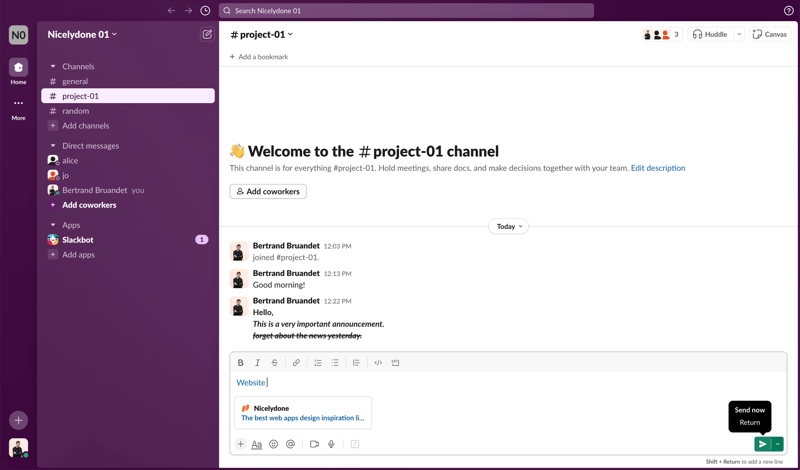Start a Huddle in this channel

(710, 34)
